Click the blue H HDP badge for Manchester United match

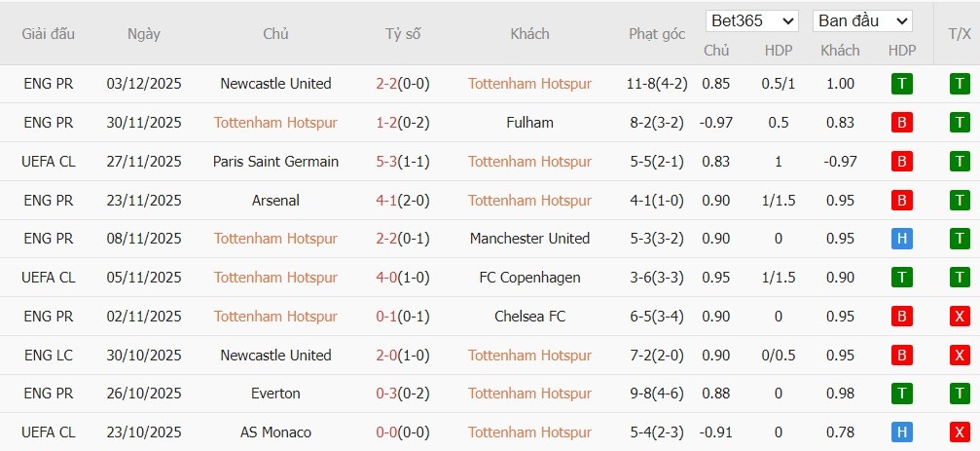(901, 239)
